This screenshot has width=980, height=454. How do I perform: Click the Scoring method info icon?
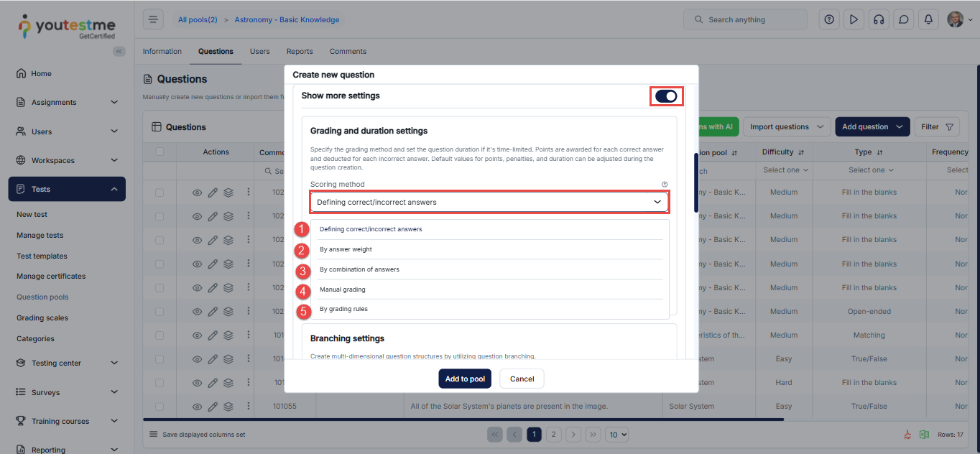665,185
